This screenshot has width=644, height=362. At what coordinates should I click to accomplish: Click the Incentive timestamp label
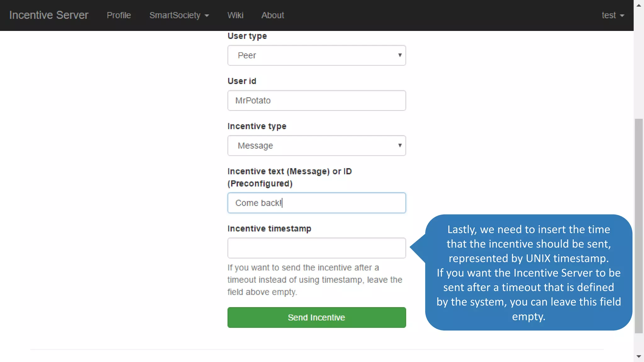click(269, 229)
